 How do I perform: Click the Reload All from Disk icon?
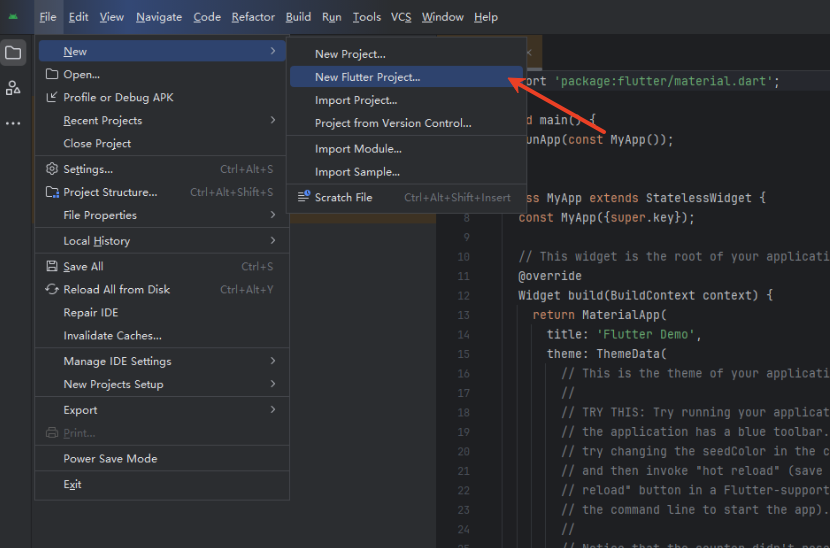click(52, 290)
